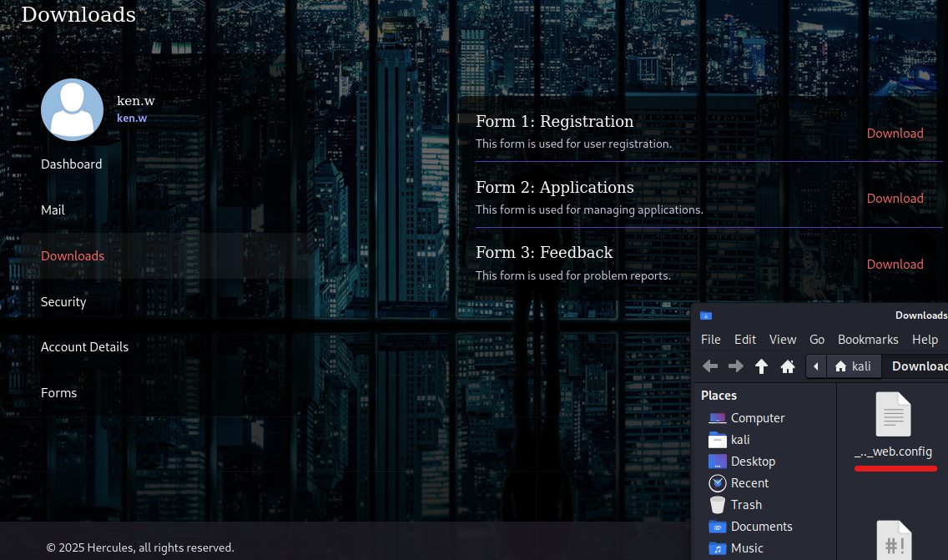Select the script file icon below web.config
This screenshot has width=948, height=560.
coord(895,540)
